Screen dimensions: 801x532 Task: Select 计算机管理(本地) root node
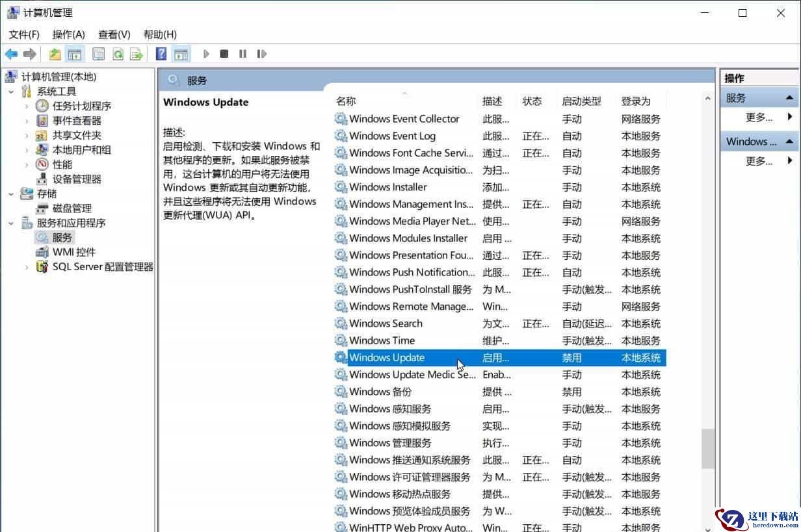tap(59, 77)
